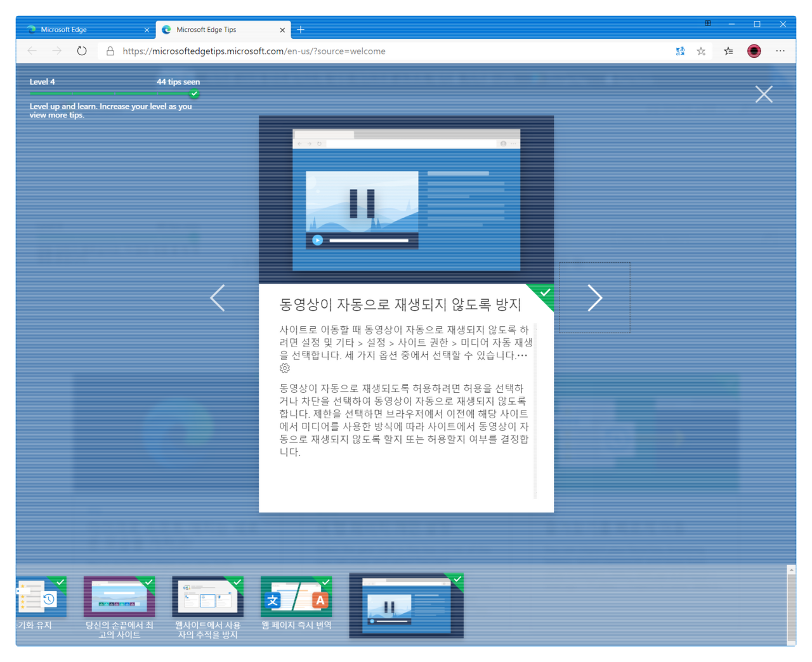The height and width of the screenshot is (662, 812).
Task: Click the green check at progress bar end
Action: [x=195, y=94]
